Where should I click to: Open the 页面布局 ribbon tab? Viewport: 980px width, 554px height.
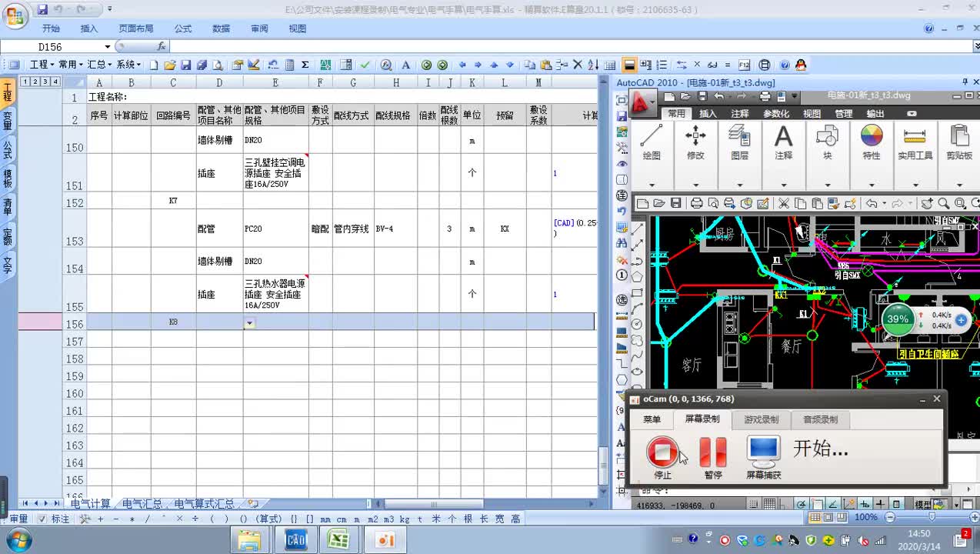[x=136, y=28]
